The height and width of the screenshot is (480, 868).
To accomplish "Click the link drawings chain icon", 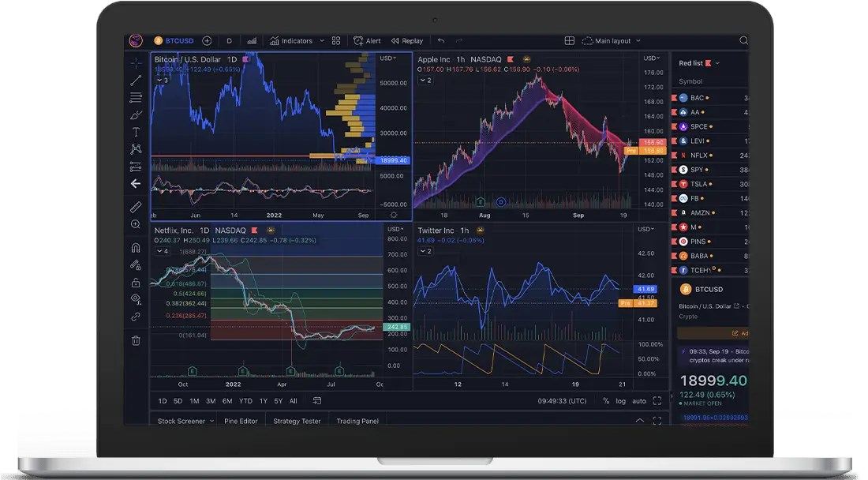I will click(136, 317).
